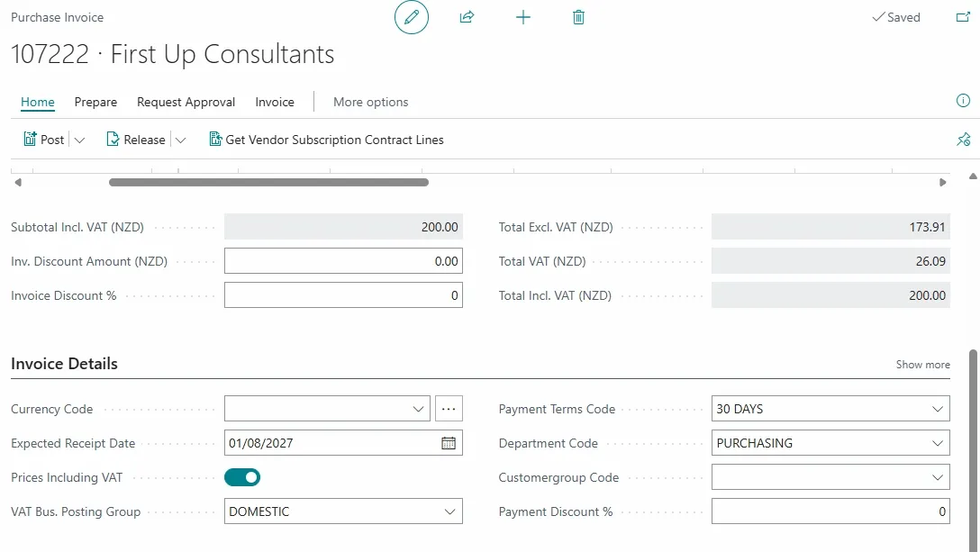
Task: Click the horizontal scrollbar thumb
Action: pos(268,183)
